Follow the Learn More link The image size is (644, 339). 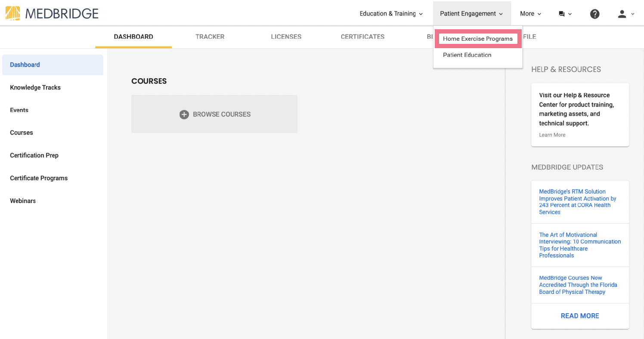click(552, 135)
